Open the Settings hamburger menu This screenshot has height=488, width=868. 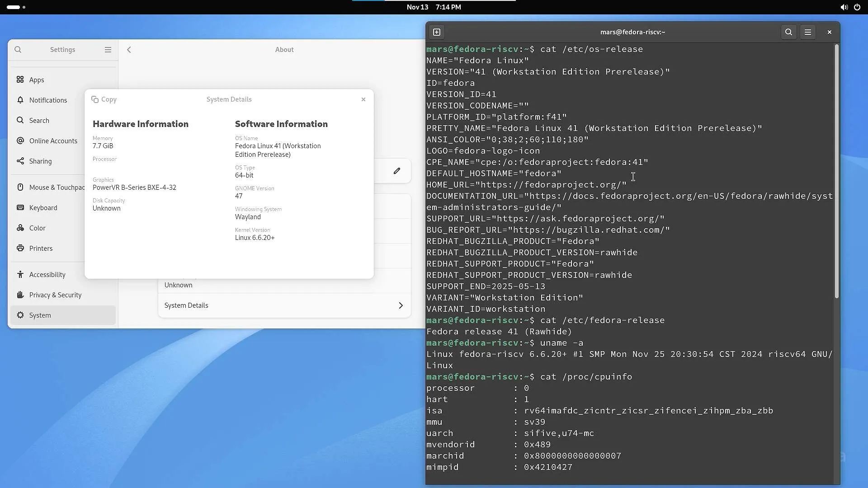[108, 50]
